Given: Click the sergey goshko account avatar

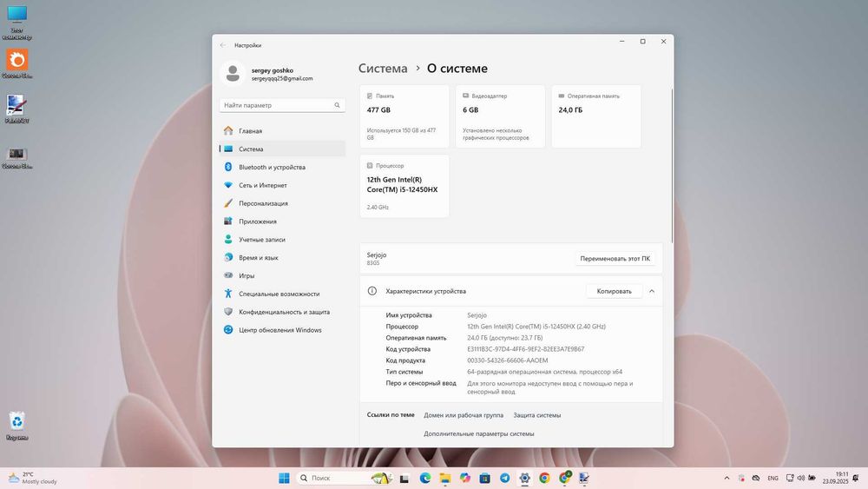Looking at the screenshot, I should coord(233,74).
